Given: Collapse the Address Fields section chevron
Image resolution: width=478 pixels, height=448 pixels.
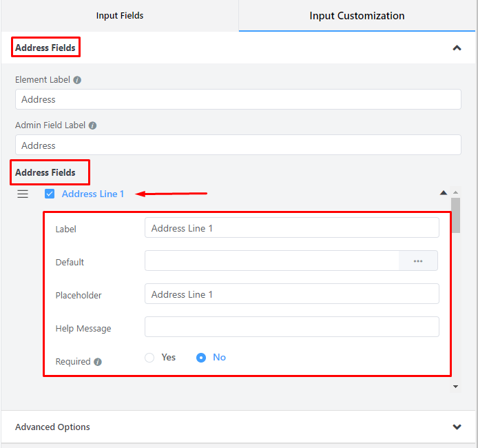Looking at the screenshot, I should coord(457,48).
